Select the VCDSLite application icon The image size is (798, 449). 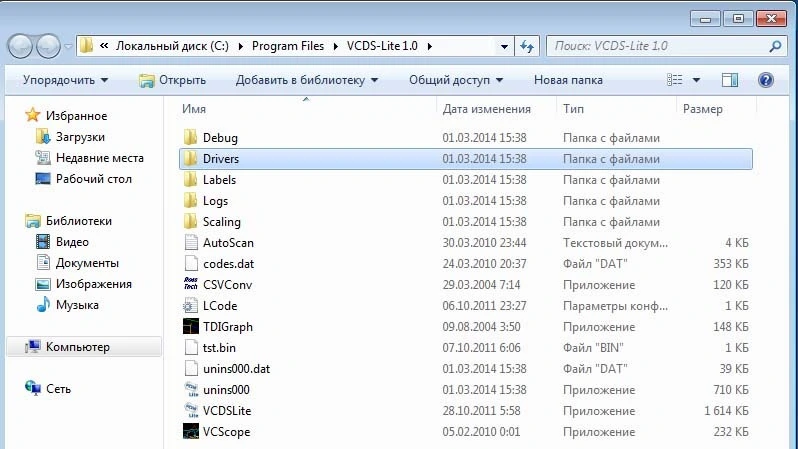pyautogui.click(x=191, y=410)
